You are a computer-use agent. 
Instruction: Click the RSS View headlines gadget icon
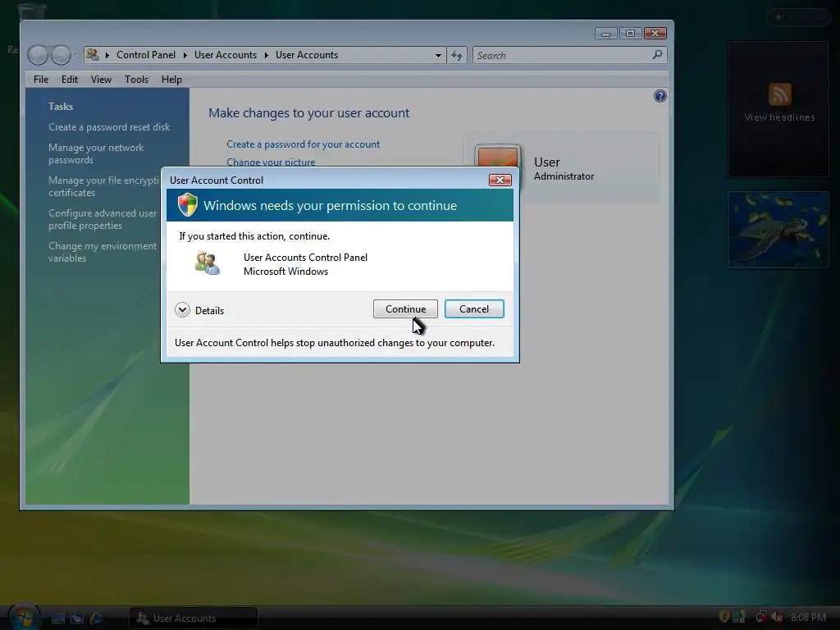tap(780, 94)
